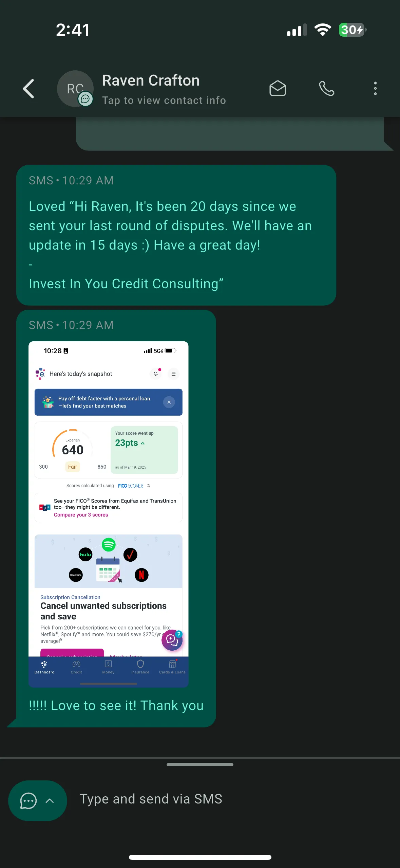Select the Cards & Loans tab
Image resolution: width=400 pixels, height=868 pixels.
[172, 667]
